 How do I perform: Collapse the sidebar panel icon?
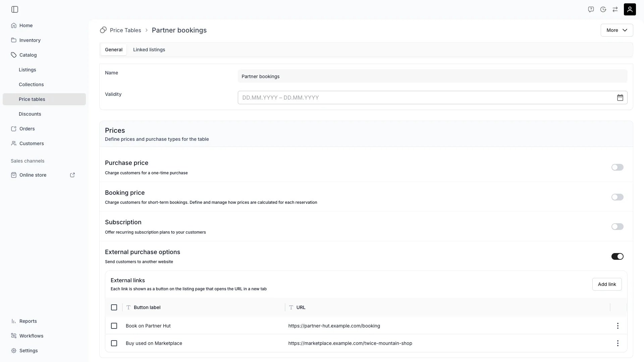[x=15, y=9]
